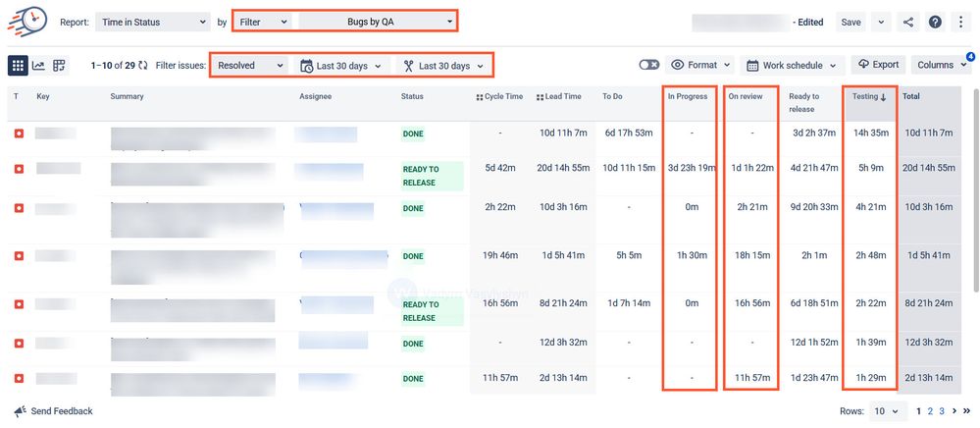Click the Key column header
The width and height of the screenshot is (980, 428).
pos(42,96)
